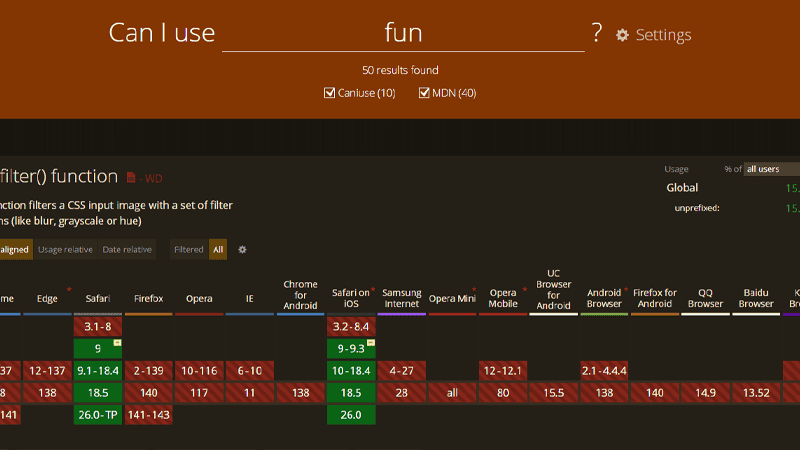Click the Firefox browser column header
This screenshot has height=450, width=800.
click(x=148, y=298)
